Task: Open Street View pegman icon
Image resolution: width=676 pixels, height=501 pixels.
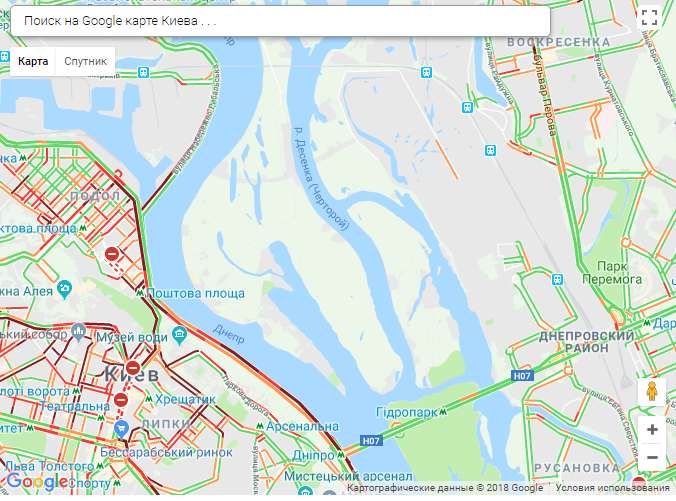Action: pos(651,392)
